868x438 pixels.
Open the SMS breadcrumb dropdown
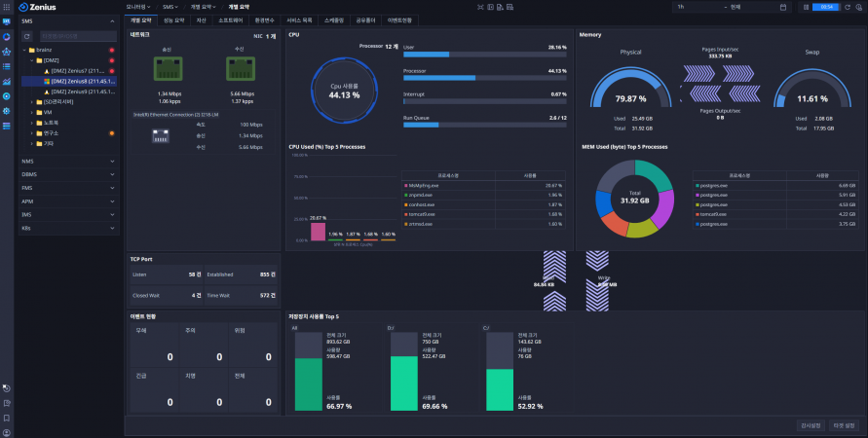[x=170, y=7]
